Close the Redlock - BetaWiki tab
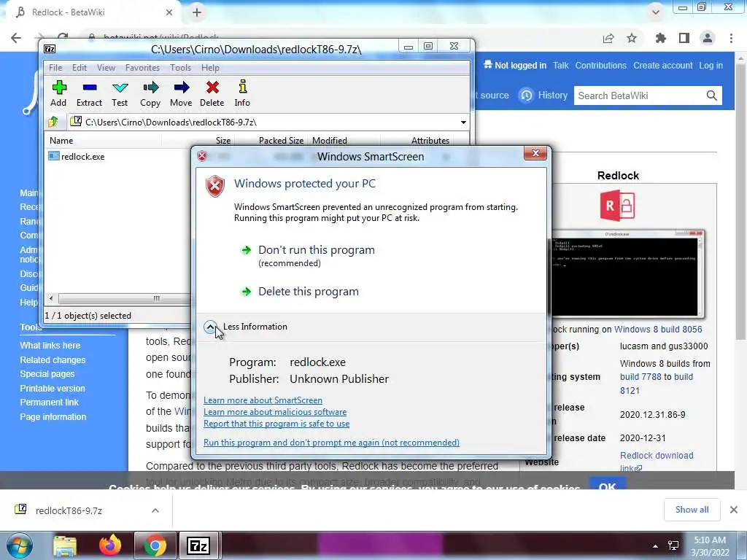The height and width of the screenshot is (560, 747). (x=169, y=12)
